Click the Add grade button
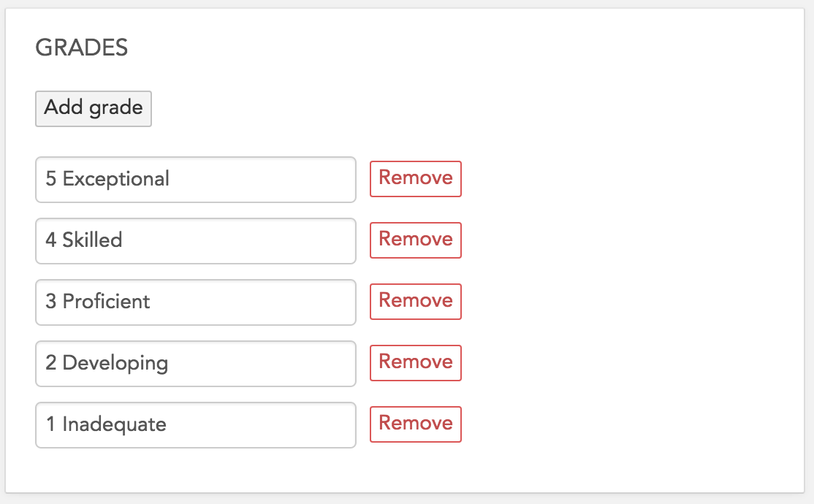 94,108
